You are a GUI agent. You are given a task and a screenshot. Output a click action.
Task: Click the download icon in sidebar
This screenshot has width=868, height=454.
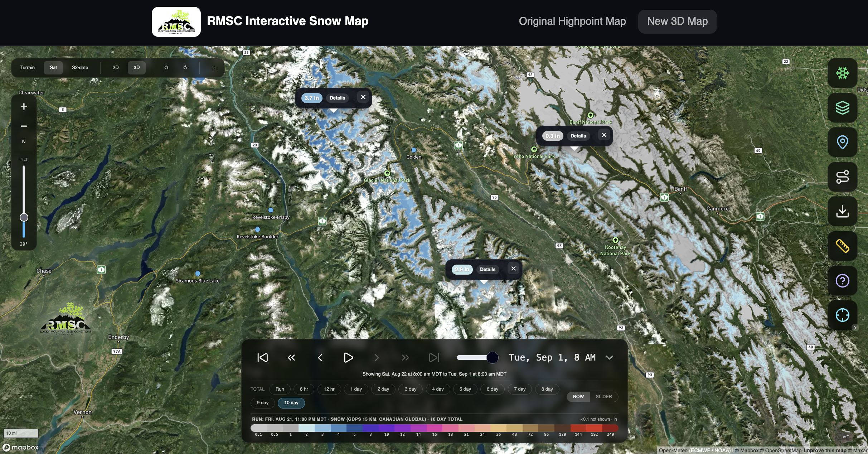(x=842, y=211)
